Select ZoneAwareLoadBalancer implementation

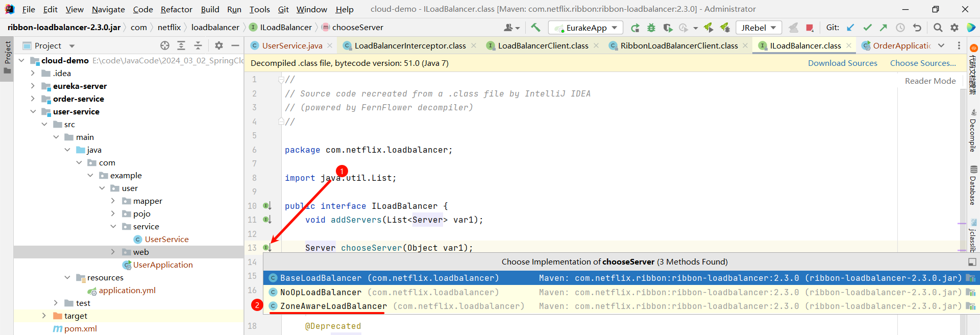pyautogui.click(x=621, y=306)
